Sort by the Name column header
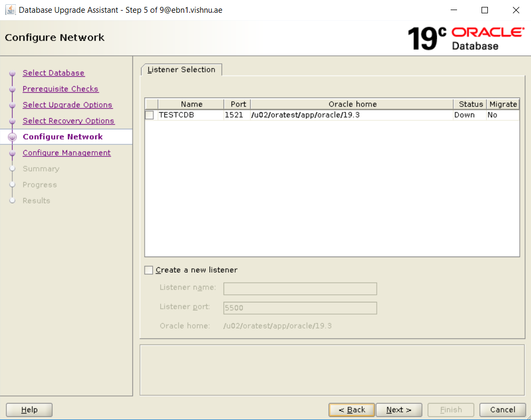 [x=192, y=104]
